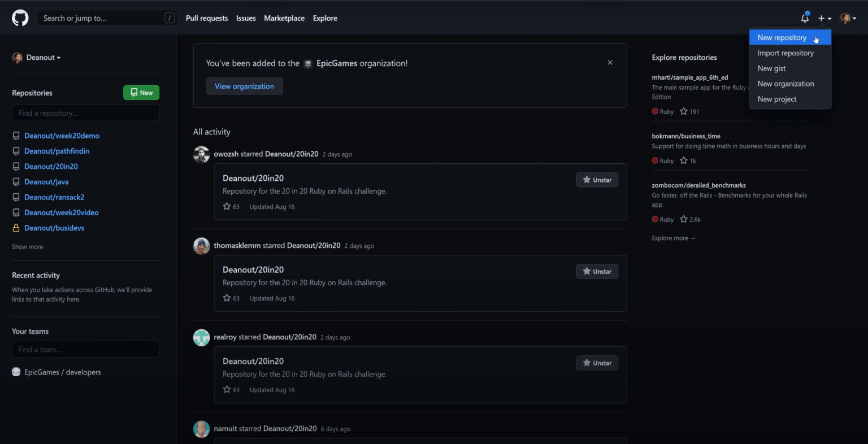Click the star count icon under mhartl/sample_app_6th_ed

684,111
